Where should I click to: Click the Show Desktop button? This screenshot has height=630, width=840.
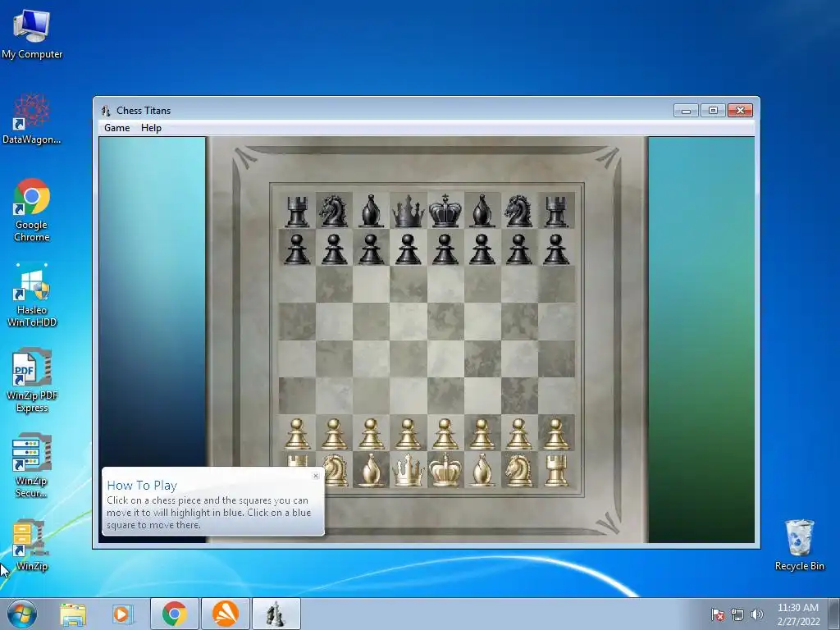[834, 614]
